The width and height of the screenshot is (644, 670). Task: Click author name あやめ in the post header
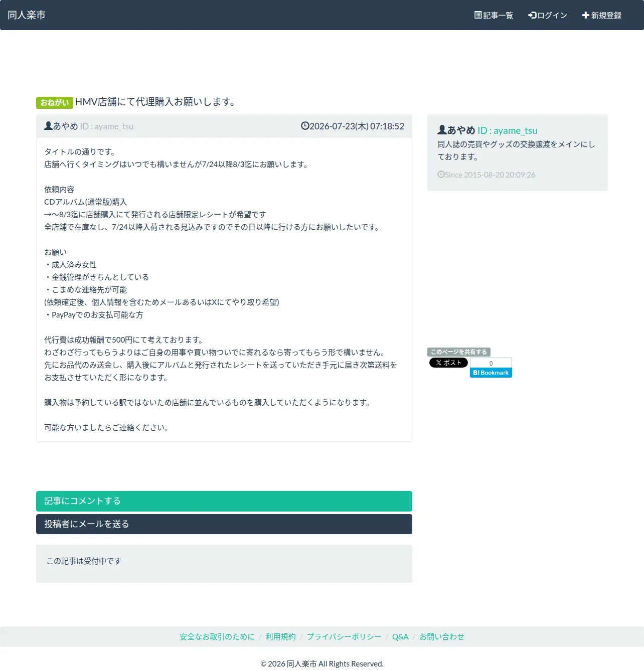pyautogui.click(x=65, y=126)
